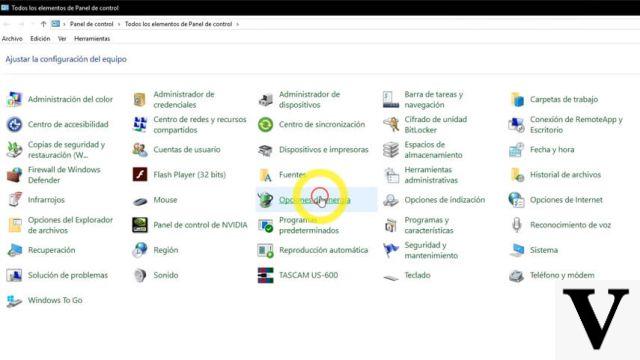640x360 pixels.
Task: Open the Sonido speaker icon
Action: [140, 275]
